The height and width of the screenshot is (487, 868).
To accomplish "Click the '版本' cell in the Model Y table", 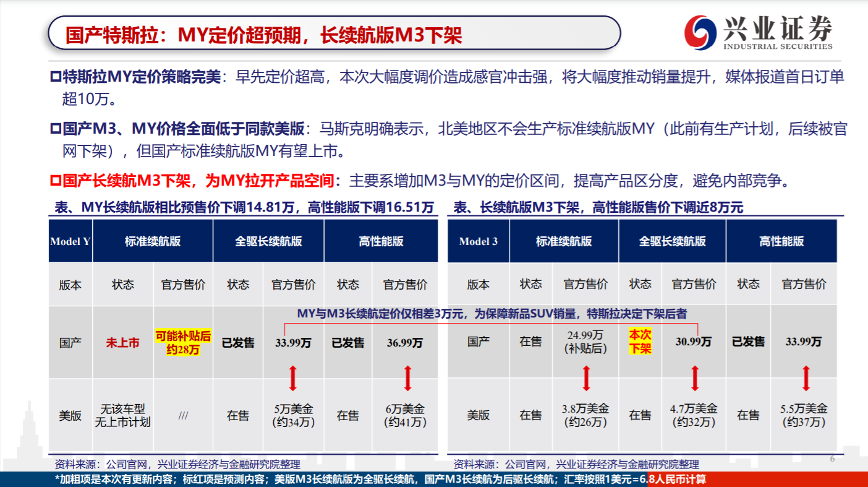I will click(x=70, y=285).
